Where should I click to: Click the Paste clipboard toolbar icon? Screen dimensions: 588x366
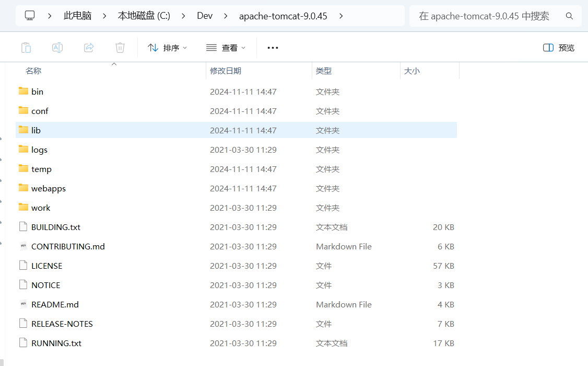26,48
